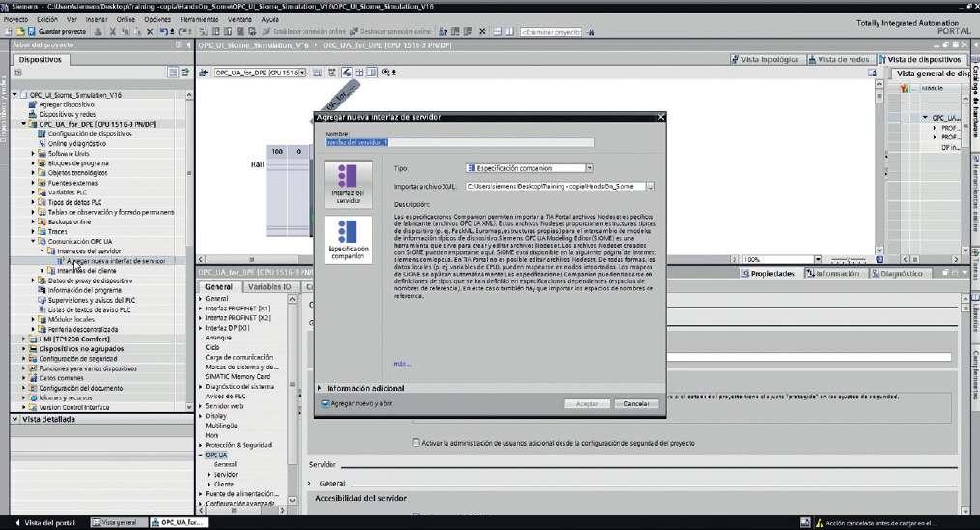Toggle the Agregar nuevo y abrir checkbox
Viewport: 980px width, 530px height.
(x=325, y=403)
